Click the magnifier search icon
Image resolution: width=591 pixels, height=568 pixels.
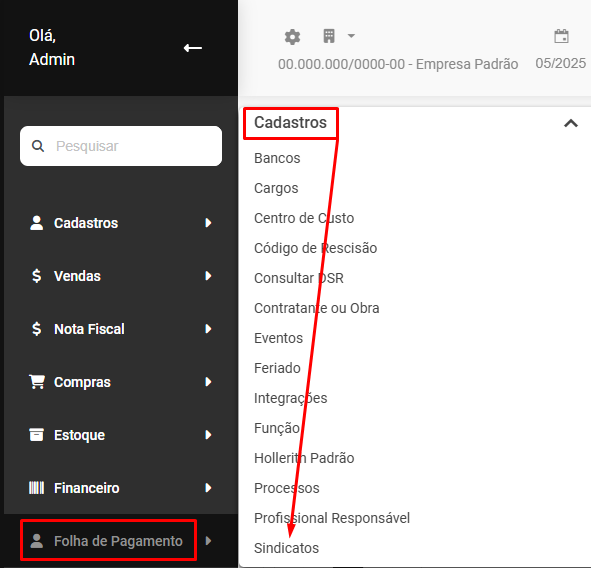[38, 146]
